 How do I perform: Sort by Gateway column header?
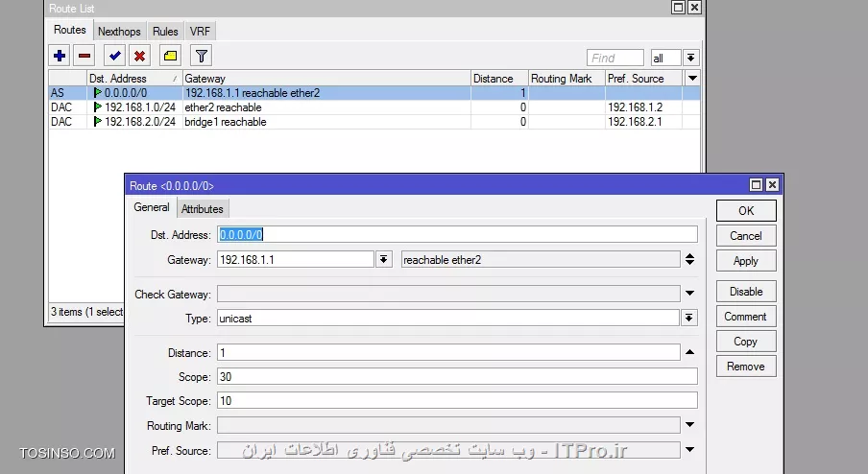(x=326, y=79)
